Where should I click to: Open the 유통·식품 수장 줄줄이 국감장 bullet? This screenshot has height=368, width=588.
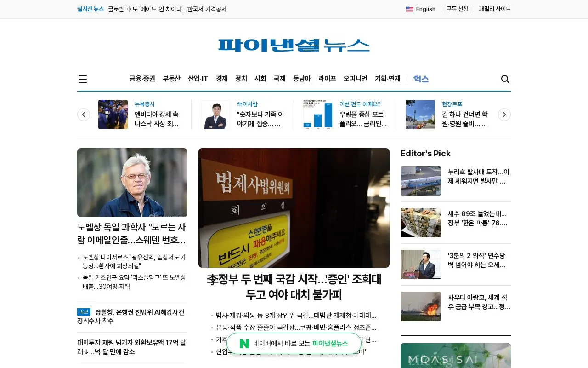[x=296, y=328]
